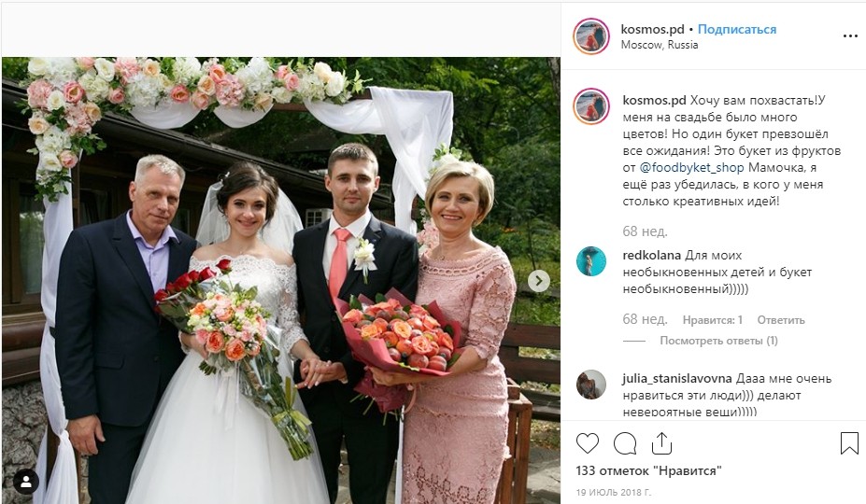The width and height of the screenshot is (866, 504).
Task: Click Ответить under redkolana's comment
Action: point(781,319)
